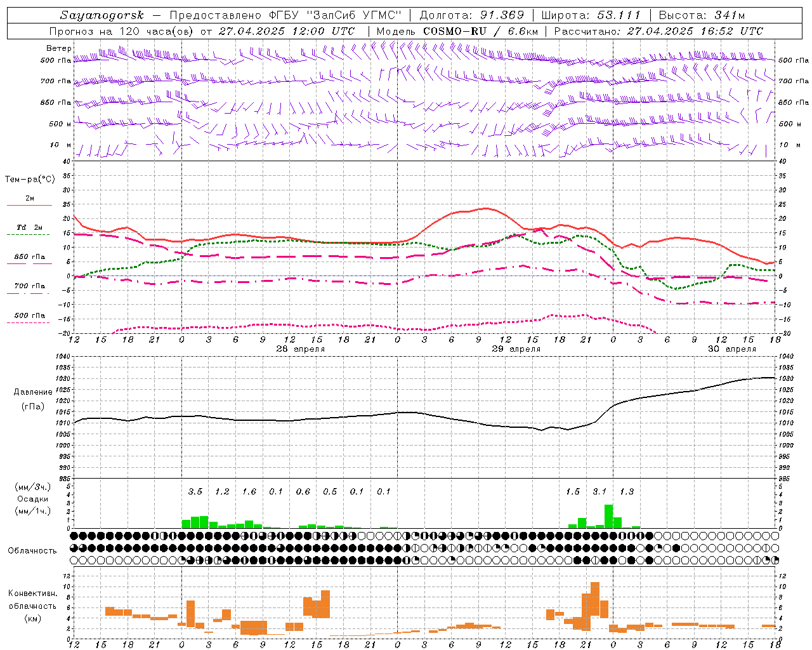Click the 'Осадки' precipitation label
Viewport: 812px width, 650px height.
(x=32, y=499)
